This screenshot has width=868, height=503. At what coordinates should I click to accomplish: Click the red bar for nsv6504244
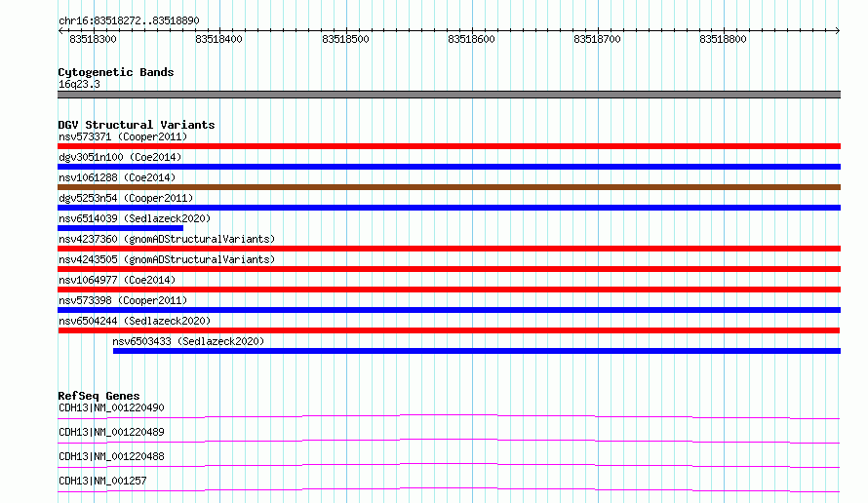(449, 330)
